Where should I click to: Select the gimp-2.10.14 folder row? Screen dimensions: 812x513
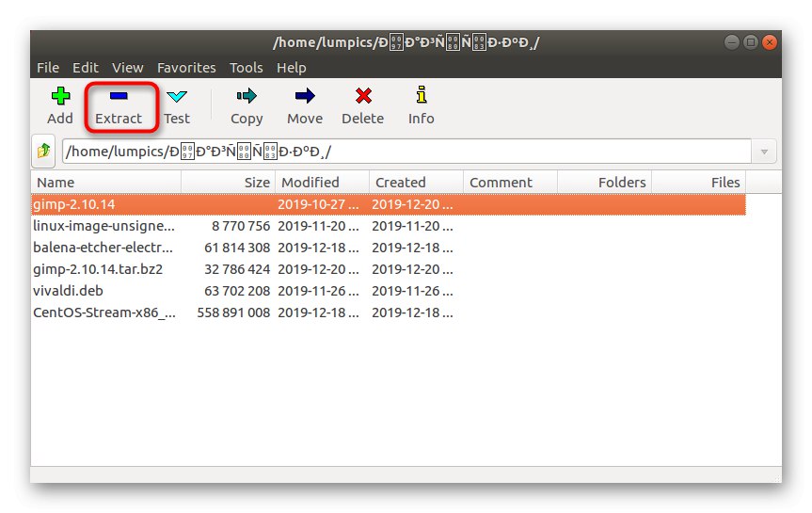pyautogui.click(x=389, y=204)
